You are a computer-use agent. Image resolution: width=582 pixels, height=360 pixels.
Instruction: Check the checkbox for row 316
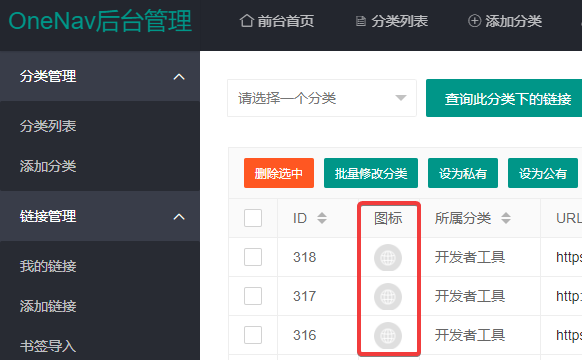[253, 335]
